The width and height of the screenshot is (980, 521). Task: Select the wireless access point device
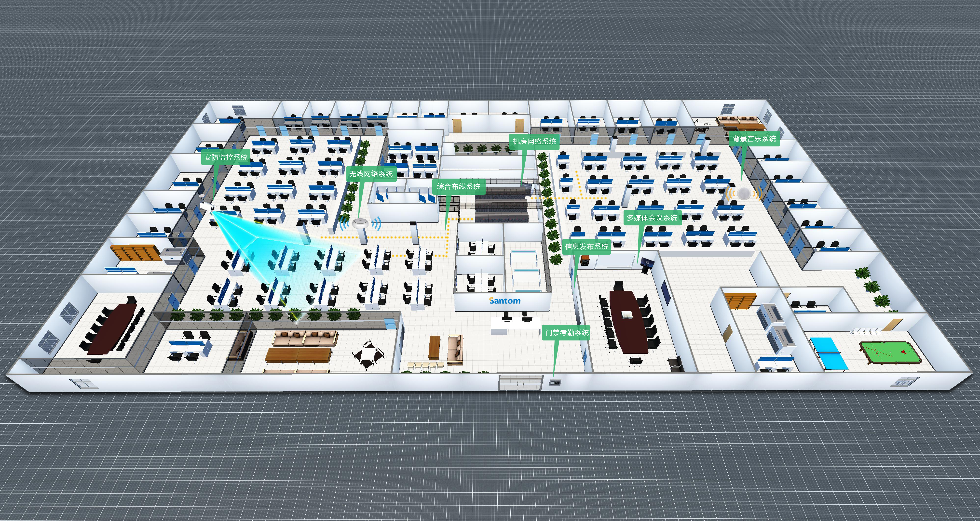[x=361, y=223]
